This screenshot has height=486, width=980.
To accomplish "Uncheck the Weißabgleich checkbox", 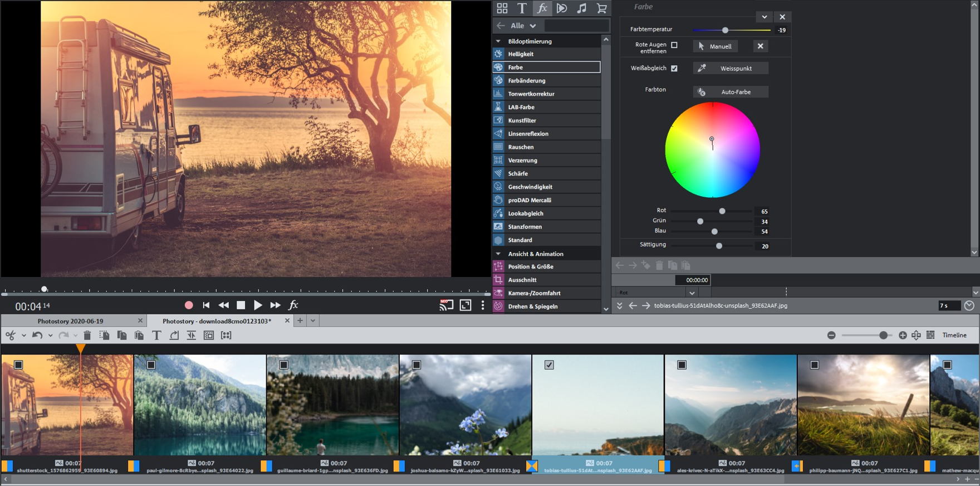I will pos(674,69).
